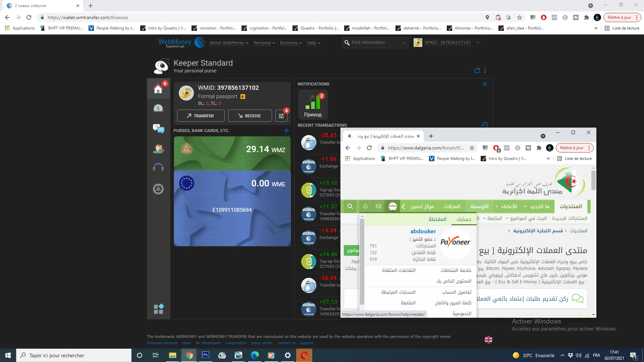The height and width of the screenshot is (362, 644).
Task: Click the forum search magnifier icon
Action: click(x=350, y=206)
